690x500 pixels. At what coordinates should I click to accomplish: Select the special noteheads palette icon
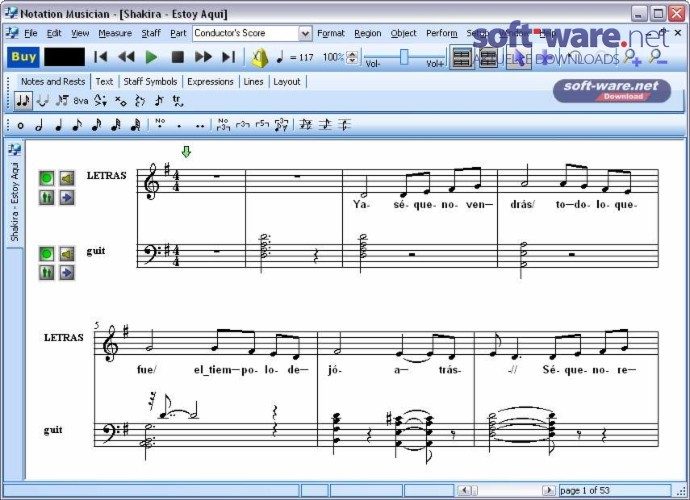click(120, 101)
